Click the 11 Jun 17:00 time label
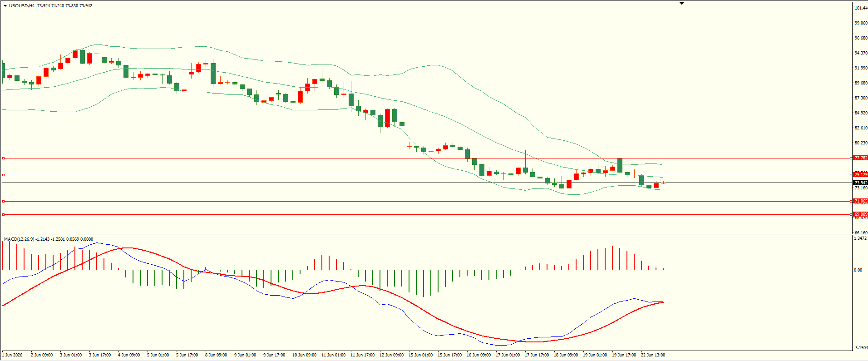This screenshot has width=868, height=361. click(362, 355)
